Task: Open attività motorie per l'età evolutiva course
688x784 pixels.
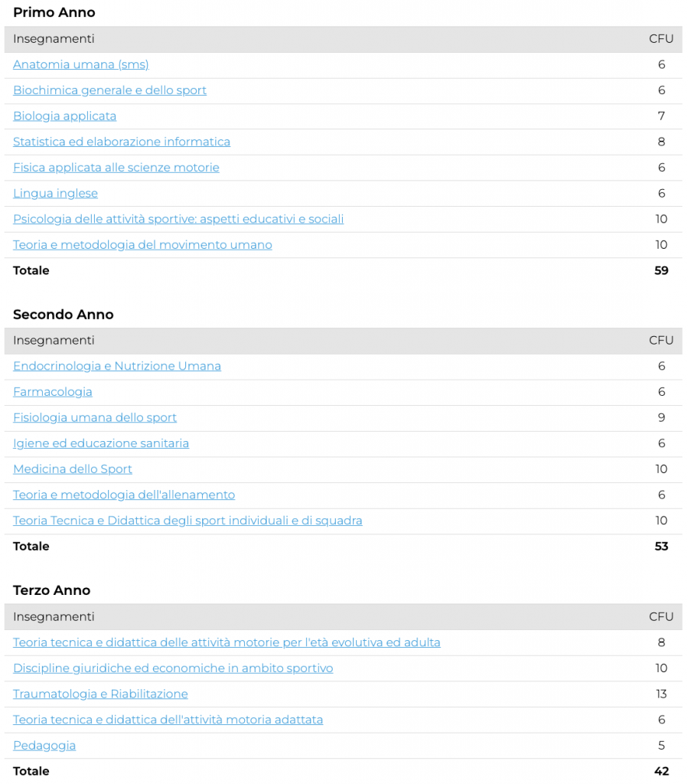Action: click(226, 642)
